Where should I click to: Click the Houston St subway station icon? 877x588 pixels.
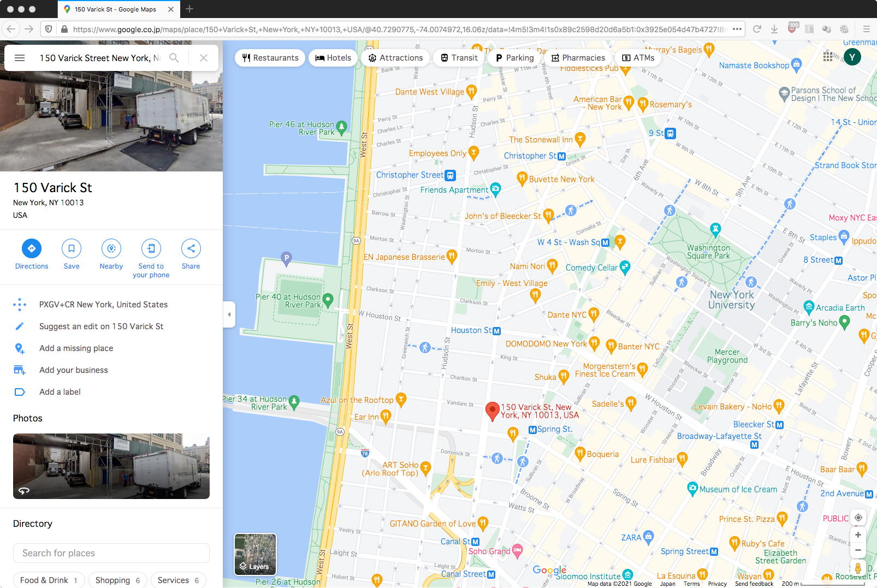[x=496, y=331]
